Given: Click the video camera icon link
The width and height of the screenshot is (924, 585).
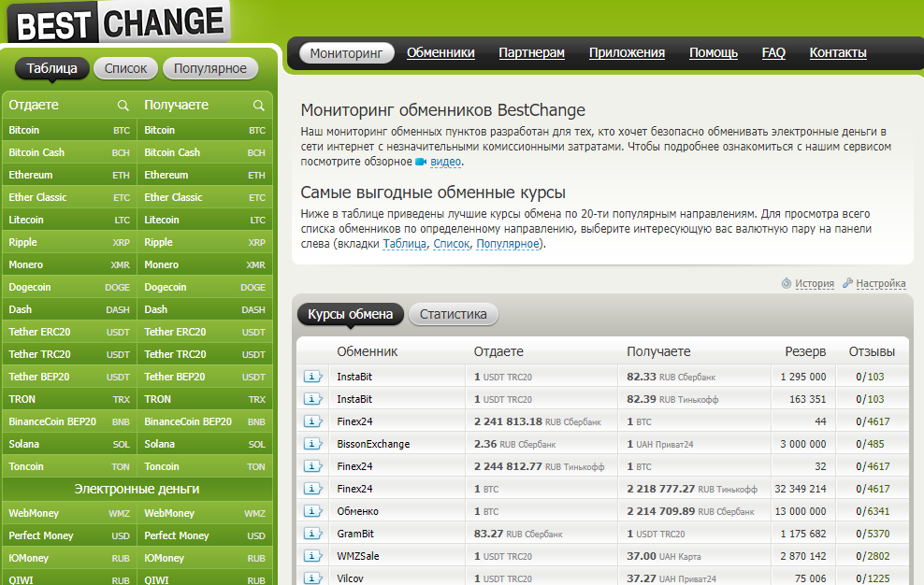Looking at the screenshot, I should [421, 162].
